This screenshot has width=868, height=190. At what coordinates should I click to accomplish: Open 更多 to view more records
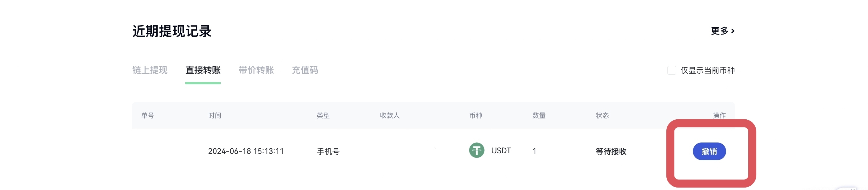click(722, 31)
